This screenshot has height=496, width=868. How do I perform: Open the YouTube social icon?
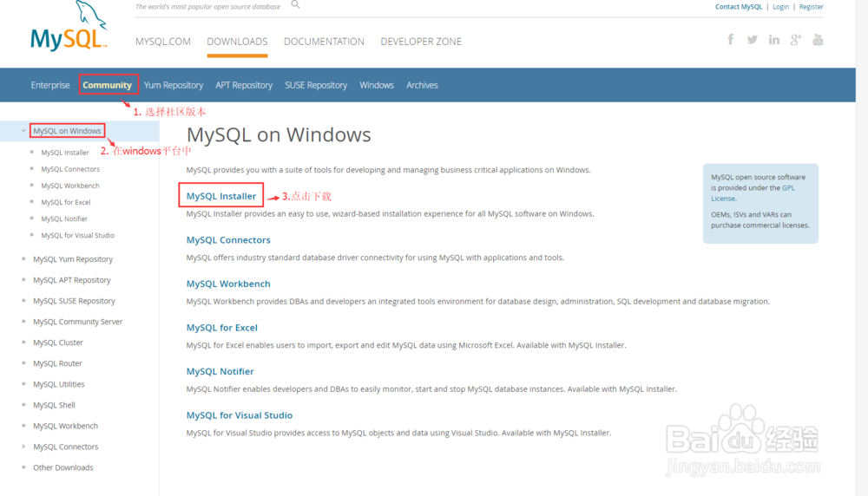point(818,40)
